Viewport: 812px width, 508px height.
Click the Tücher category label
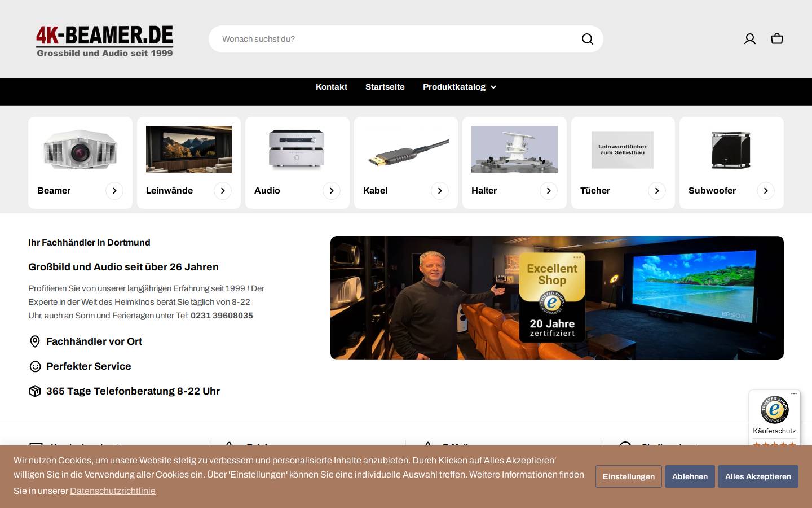[x=595, y=191]
